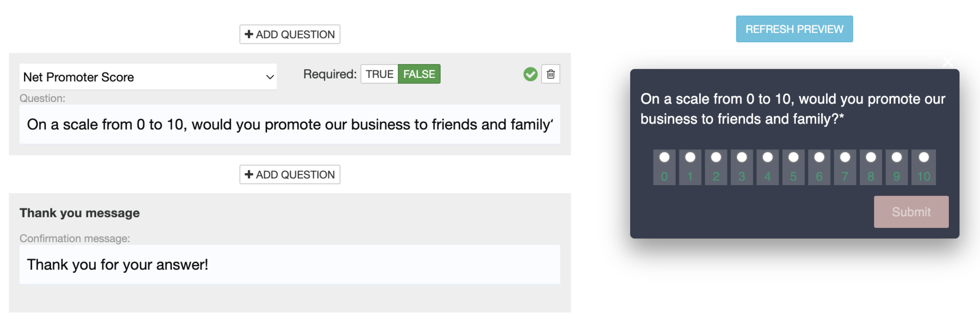
Task: Set the question as Required by clicking TRUE
Action: [x=379, y=74]
